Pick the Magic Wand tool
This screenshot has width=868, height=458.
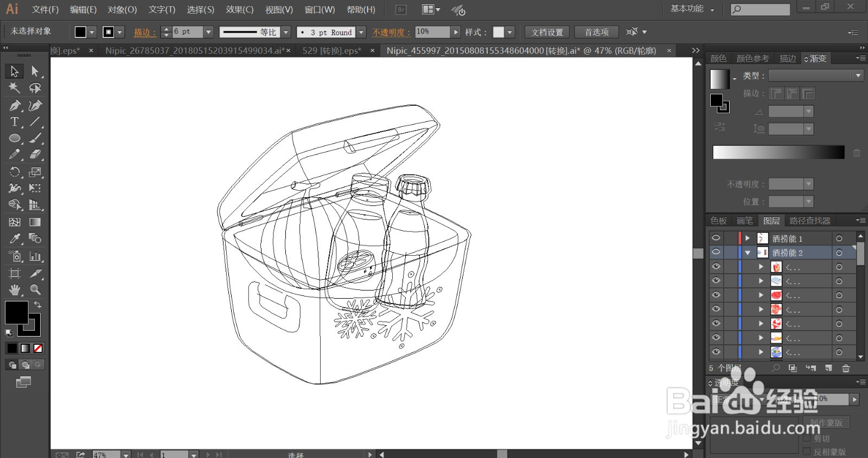tap(15, 88)
